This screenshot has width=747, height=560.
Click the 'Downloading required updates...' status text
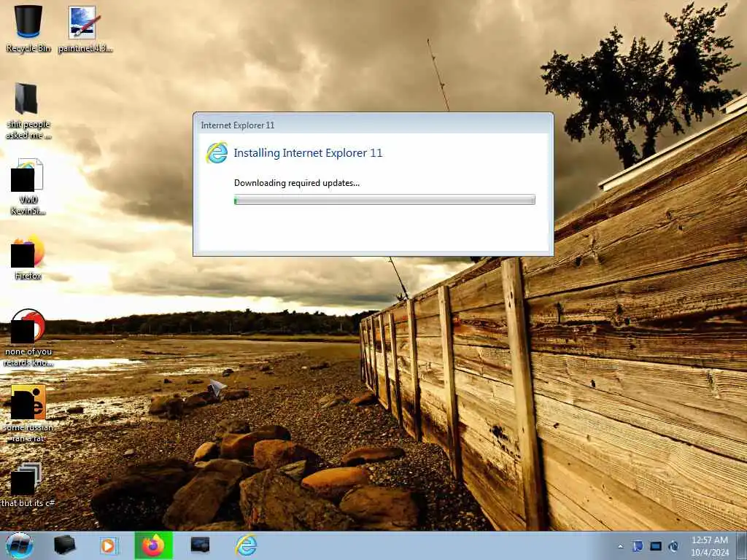click(297, 183)
